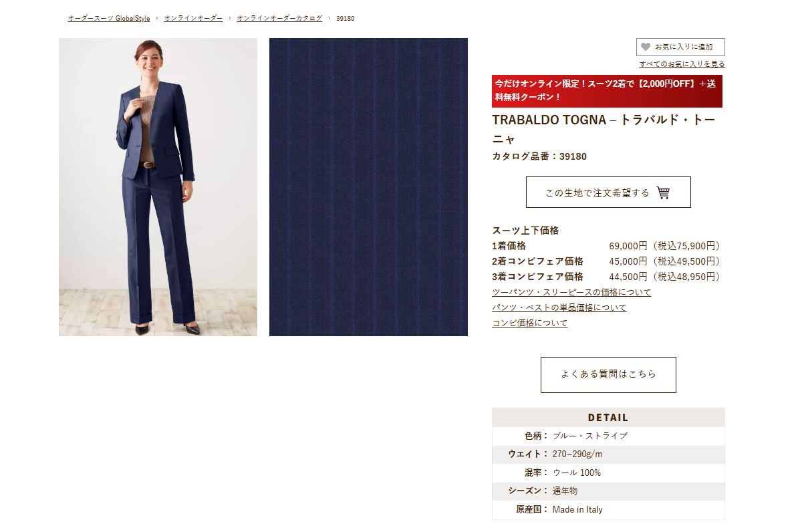Add this item to favorites button

point(680,47)
